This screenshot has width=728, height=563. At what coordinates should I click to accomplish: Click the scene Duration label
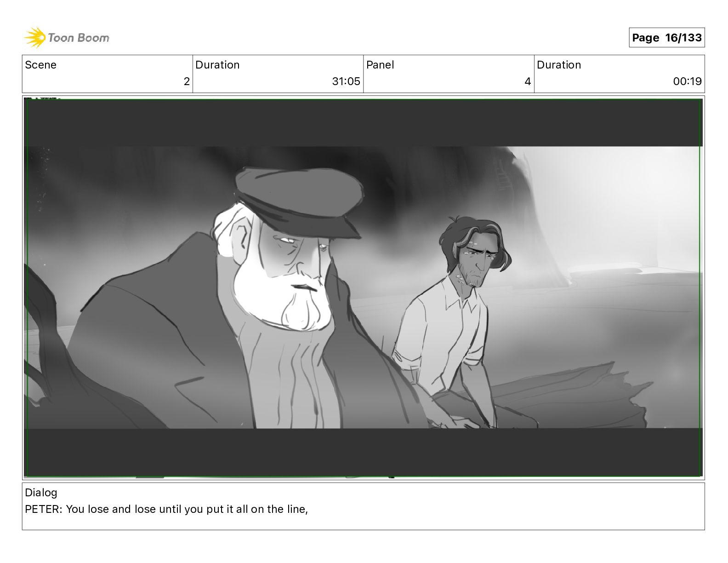click(x=217, y=65)
